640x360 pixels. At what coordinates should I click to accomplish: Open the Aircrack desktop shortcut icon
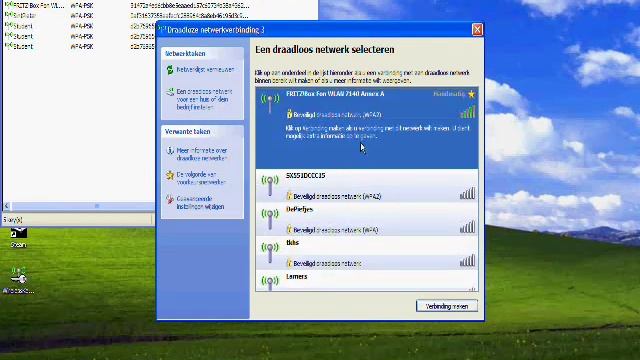click(x=18, y=280)
